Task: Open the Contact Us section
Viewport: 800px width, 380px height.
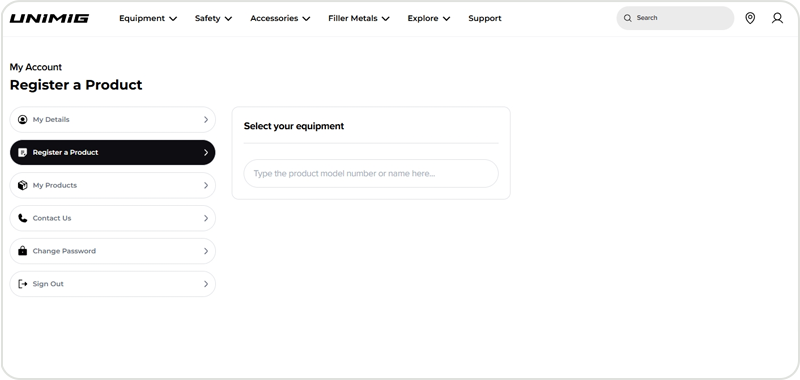Action: point(113,218)
